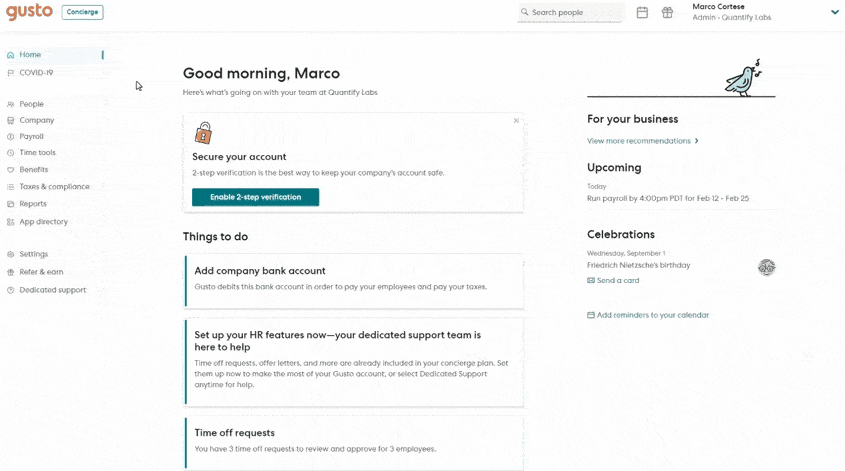Image resolution: width=845 pixels, height=471 pixels.
Task: Click the Company building icon
Action: click(x=10, y=120)
